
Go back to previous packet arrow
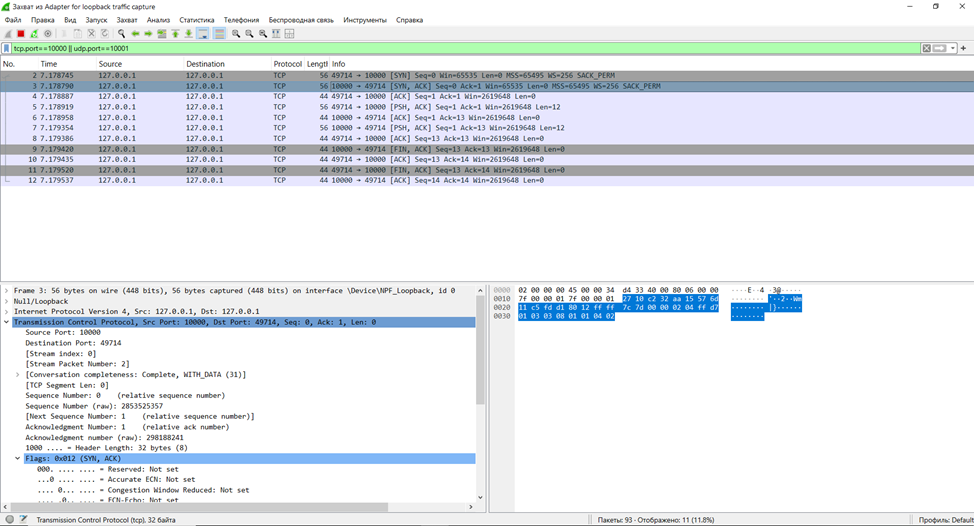click(x=135, y=34)
